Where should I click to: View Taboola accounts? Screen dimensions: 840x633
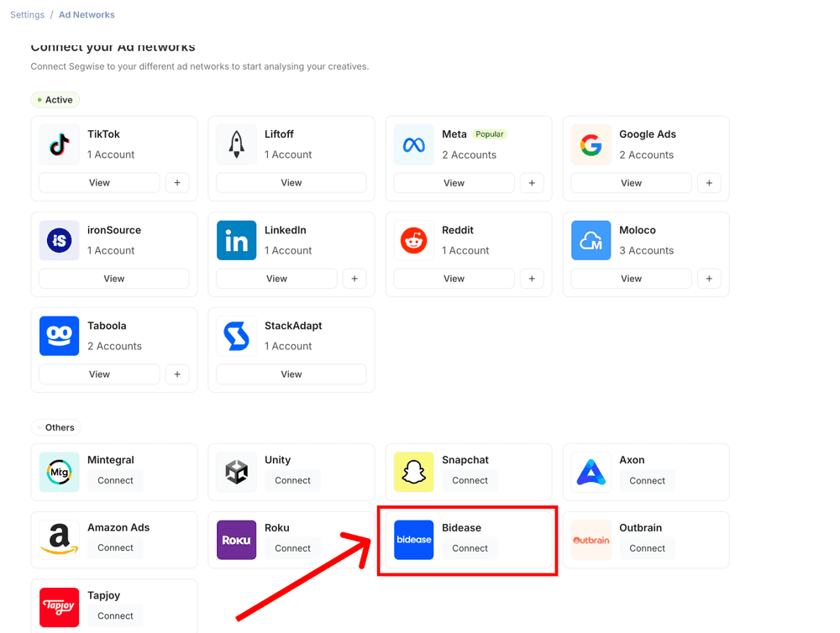click(x=100, y=374)
